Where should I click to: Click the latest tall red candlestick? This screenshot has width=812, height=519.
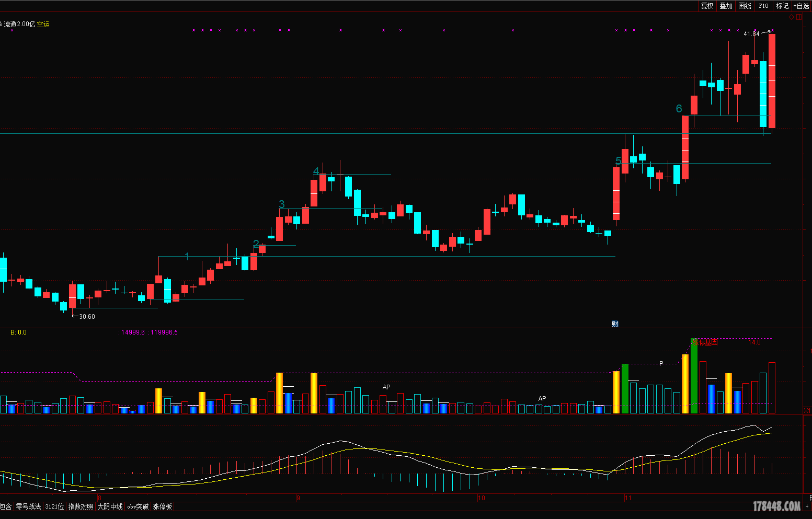[772, 81]
